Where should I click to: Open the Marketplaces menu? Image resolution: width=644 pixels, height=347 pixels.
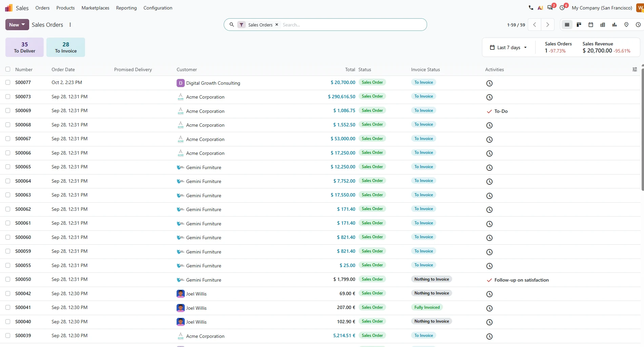(95, 8)
